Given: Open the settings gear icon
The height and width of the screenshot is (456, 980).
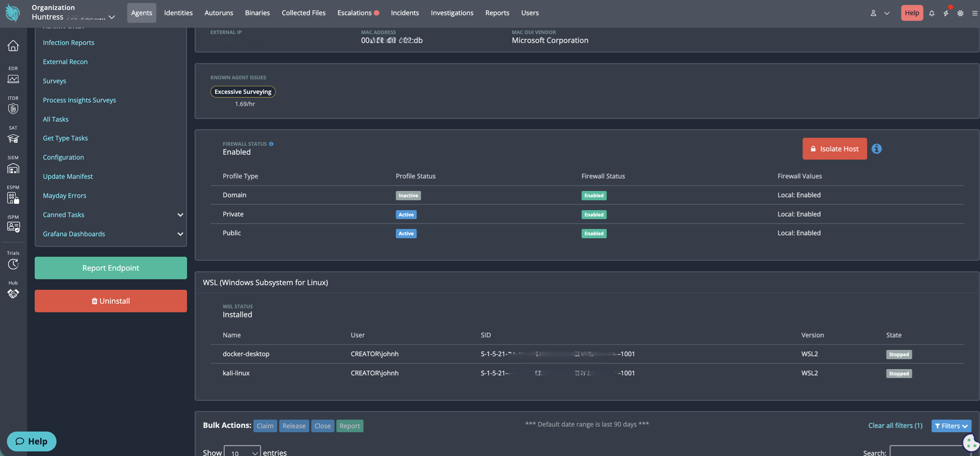Looking at the screenshot, I should (x=960, y=13).
